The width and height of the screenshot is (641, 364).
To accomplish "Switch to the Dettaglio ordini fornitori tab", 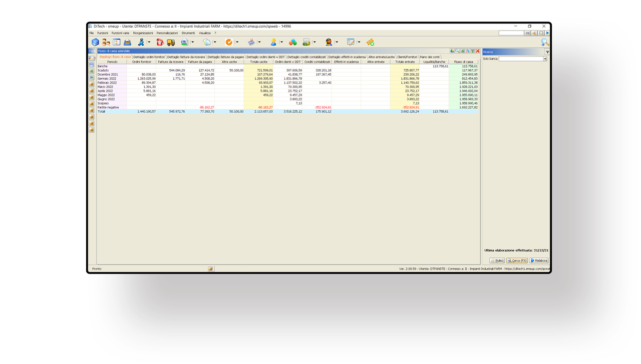I will pos(149,57).
